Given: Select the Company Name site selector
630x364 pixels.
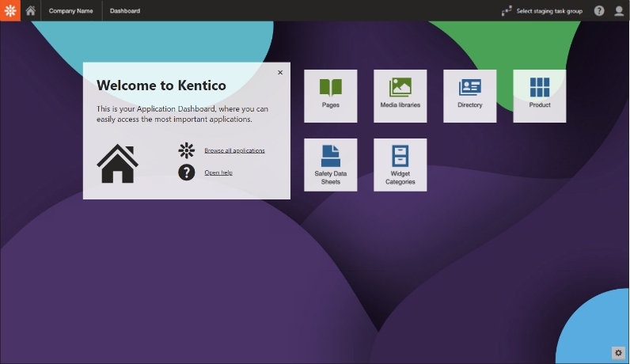Looking at the screenshot, I should pos(70,11).
